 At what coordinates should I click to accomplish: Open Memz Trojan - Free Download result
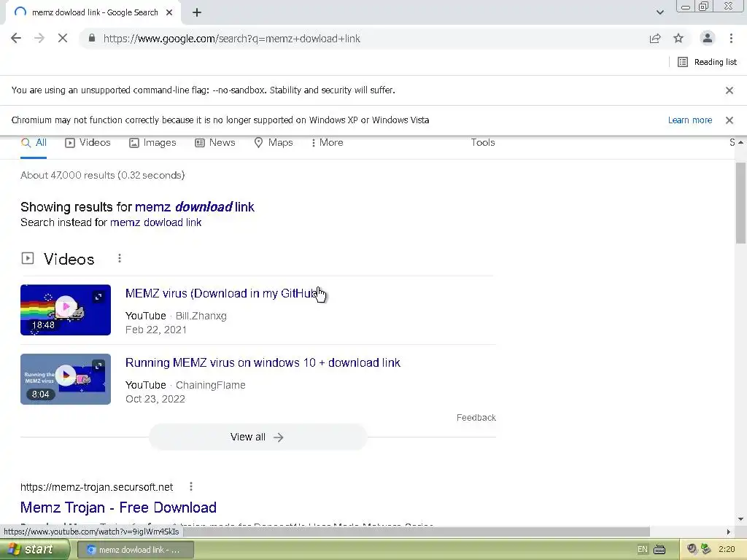pyautogui.click(x=119, y=507)
